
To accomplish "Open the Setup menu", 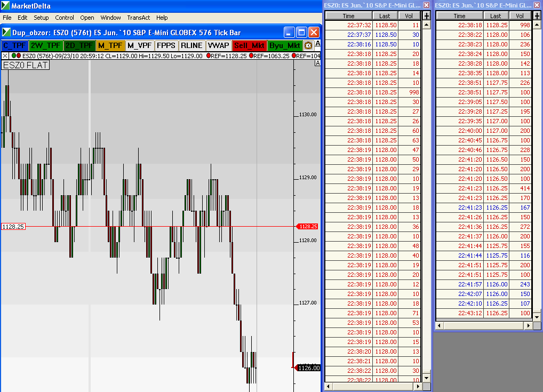I will tap(41, 18).
